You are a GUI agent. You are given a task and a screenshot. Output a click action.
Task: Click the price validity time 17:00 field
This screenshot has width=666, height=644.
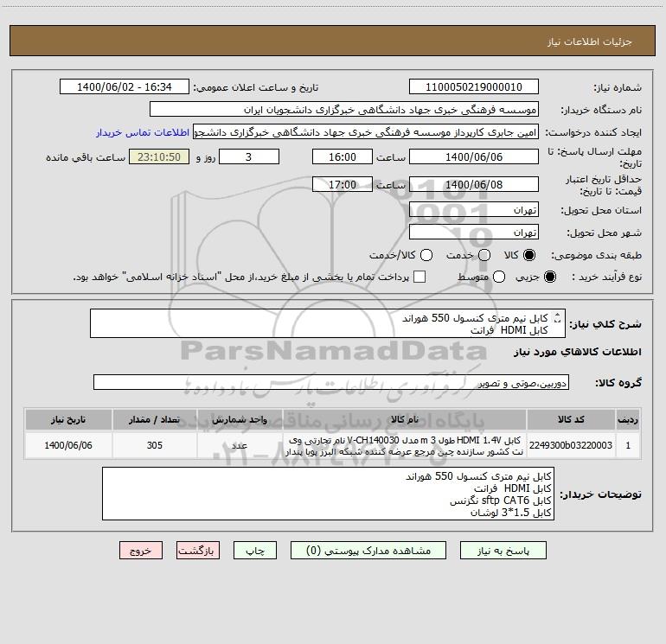click(343, 184)
